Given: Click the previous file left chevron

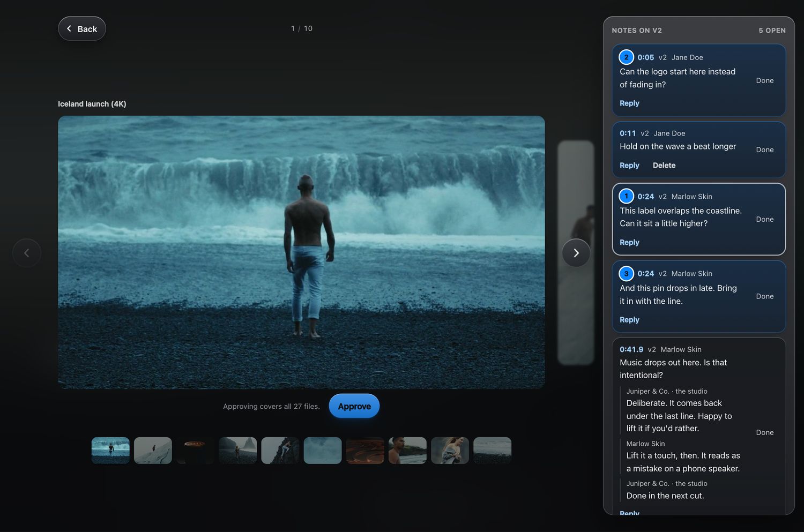Looking at the screenshot, I should [27, 253].
